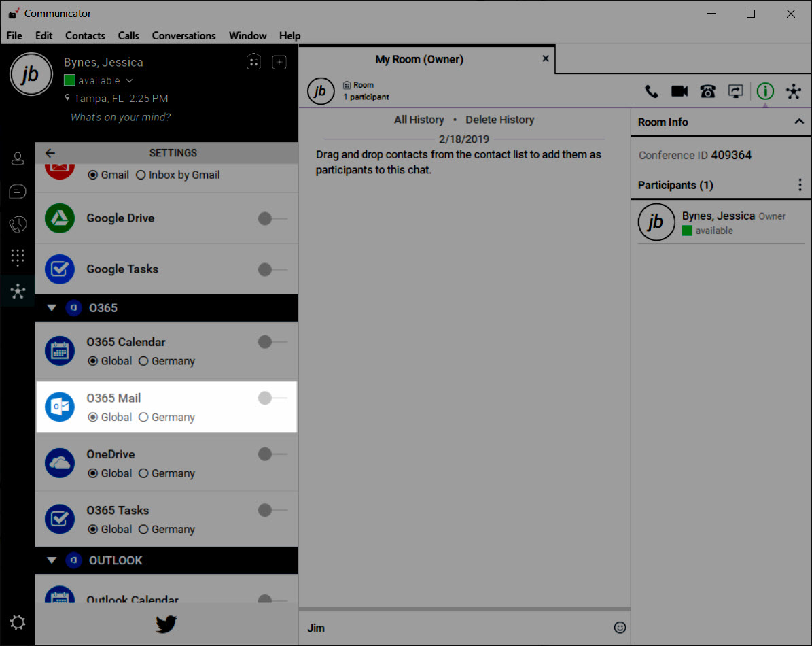The image size is (812, 646).
Task: Open the Hub integrations star icon in sidebar
Action: [18, 290]
